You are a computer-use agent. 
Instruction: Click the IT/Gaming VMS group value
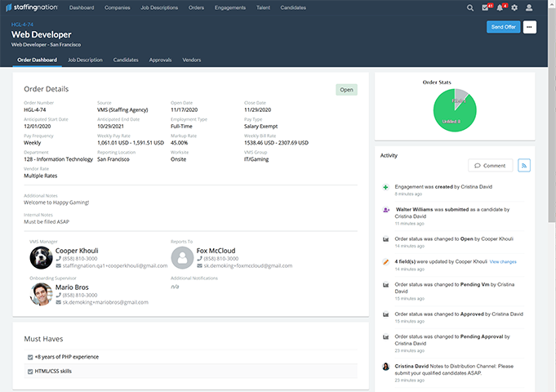click(x=256, y=159)
